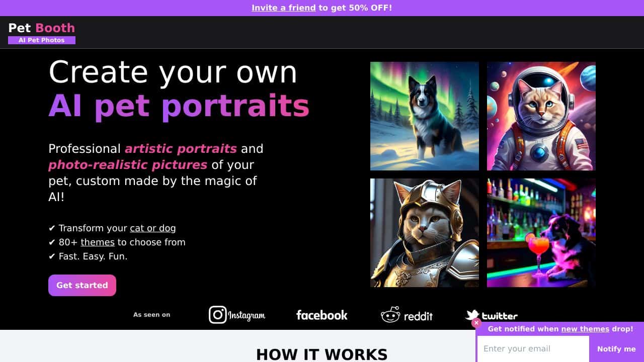This screenshot has height=362, width=644.
Task: Open the armored knight cat portrait
Action: pyautogui.click(x=425, y=233)
